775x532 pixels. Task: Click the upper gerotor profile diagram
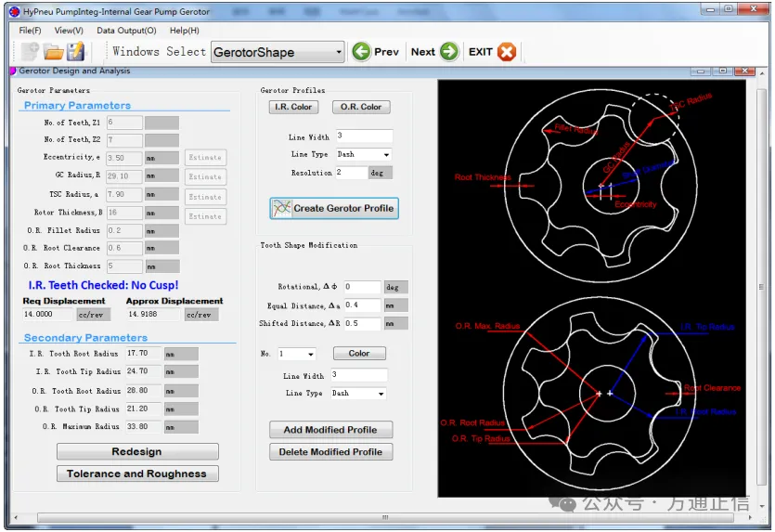click(601, 186)
